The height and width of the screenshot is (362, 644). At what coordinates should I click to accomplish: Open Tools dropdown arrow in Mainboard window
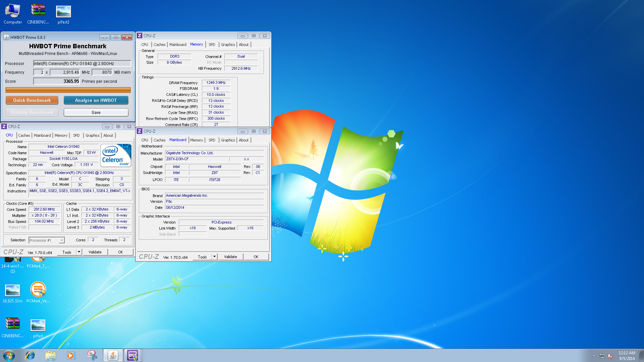(x=215, y=257)
